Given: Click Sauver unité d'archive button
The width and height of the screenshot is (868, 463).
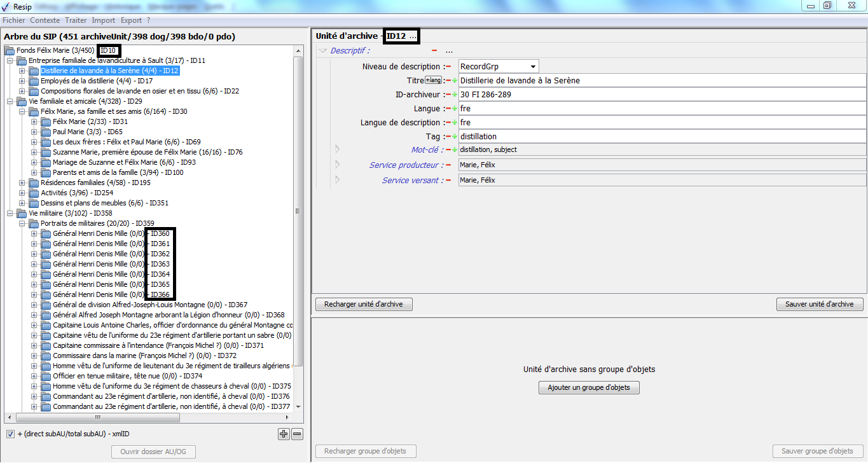Looking at the screenshot, I should 819,305.
